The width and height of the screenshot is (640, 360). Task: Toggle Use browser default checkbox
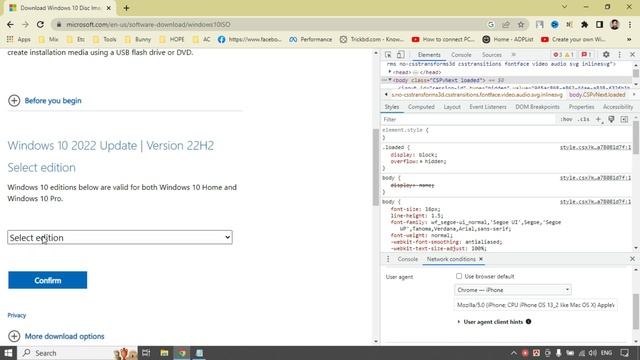click(x=459, y=276)
